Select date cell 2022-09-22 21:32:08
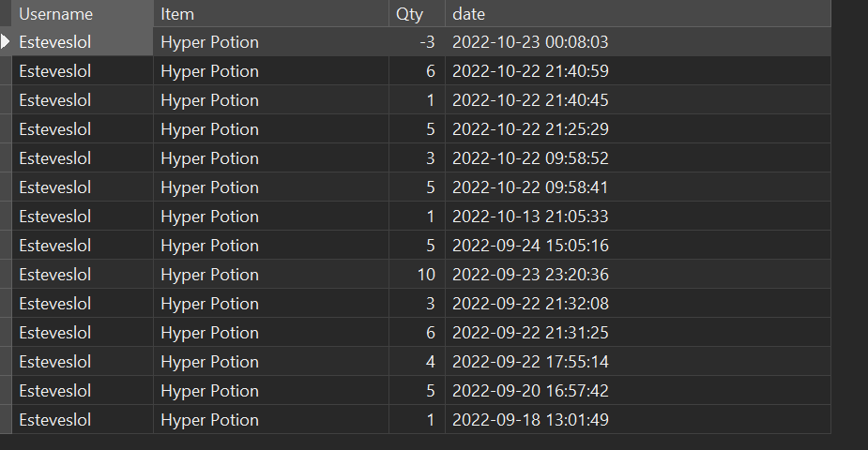The image size is (868, 450). (638, 304)
